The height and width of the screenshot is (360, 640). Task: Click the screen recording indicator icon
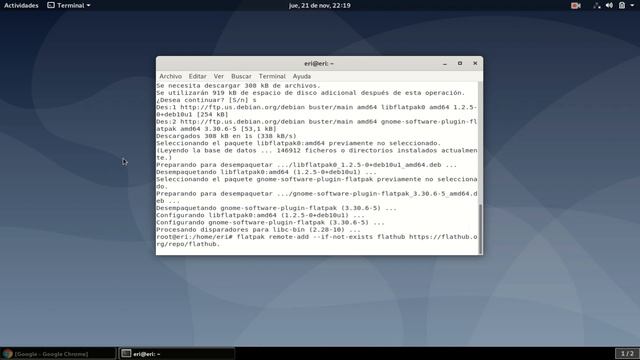click(576, 5)
